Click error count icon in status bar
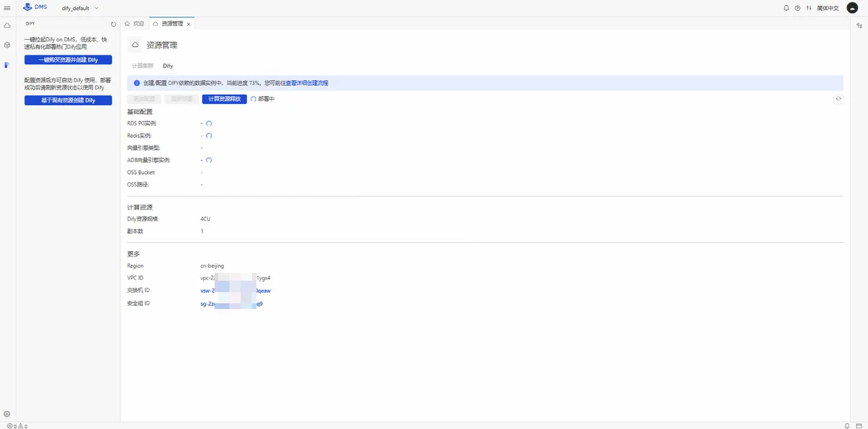Image resolution: width=868 pixels, height=429 pixels. click(11, 426)
